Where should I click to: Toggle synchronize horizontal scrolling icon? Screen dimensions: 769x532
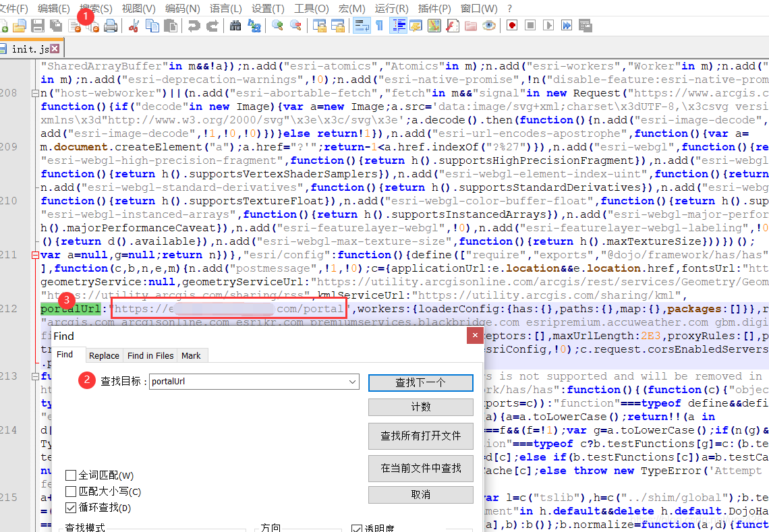[x=338, y=26]
